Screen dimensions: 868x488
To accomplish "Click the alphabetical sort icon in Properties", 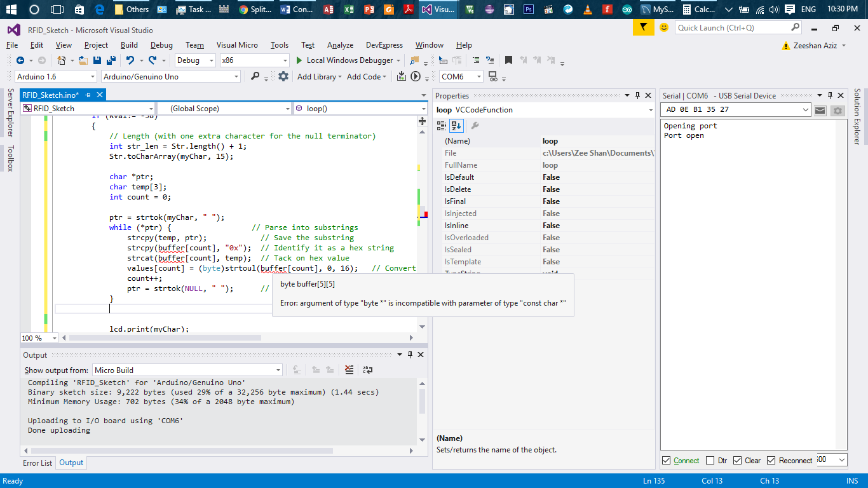I will (x=456, y=125).
